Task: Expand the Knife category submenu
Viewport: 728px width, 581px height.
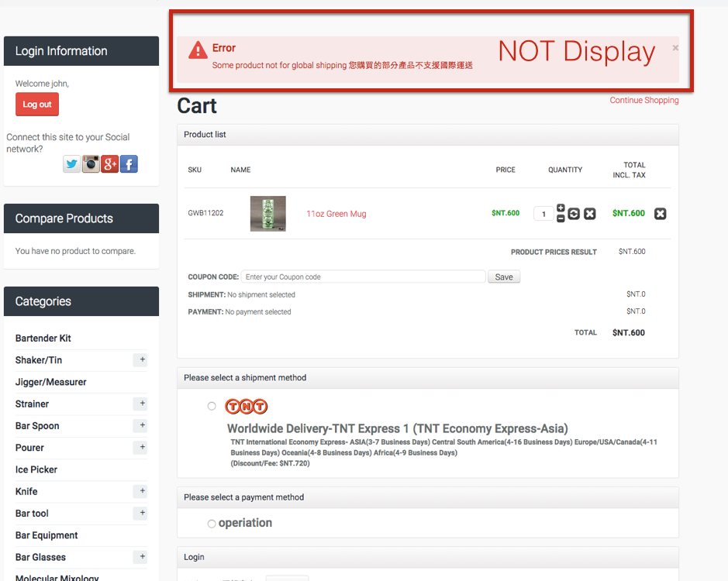Action: coord(140,491)
